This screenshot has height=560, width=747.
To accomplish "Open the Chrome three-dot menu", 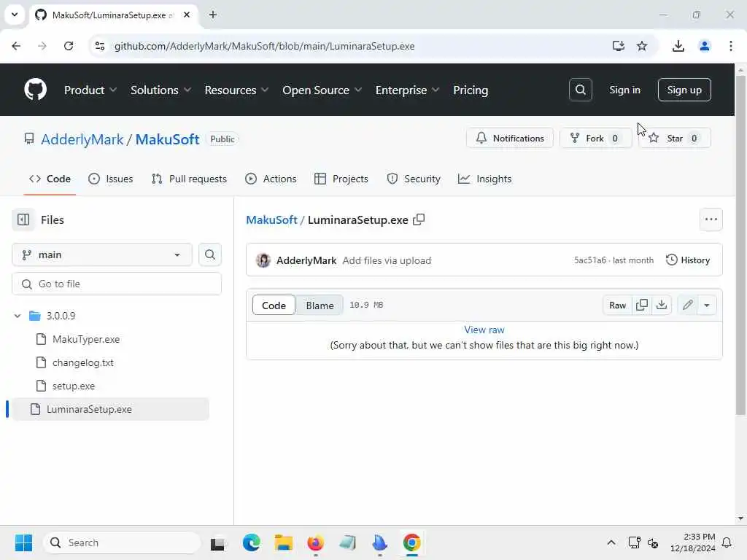I will pos(730,46).
